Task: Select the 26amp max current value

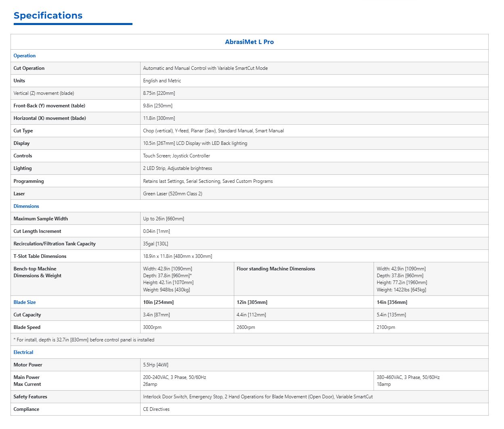Action: (150, 384)
